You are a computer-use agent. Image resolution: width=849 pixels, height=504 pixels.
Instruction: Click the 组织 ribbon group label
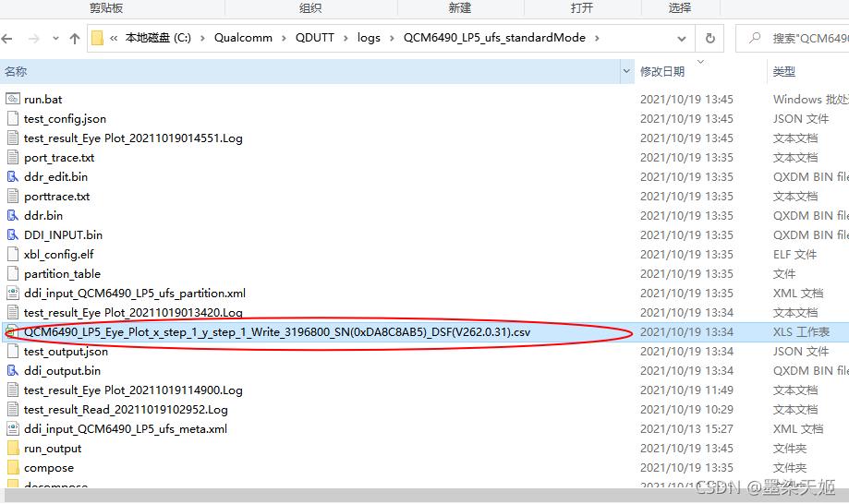[310, 7]
